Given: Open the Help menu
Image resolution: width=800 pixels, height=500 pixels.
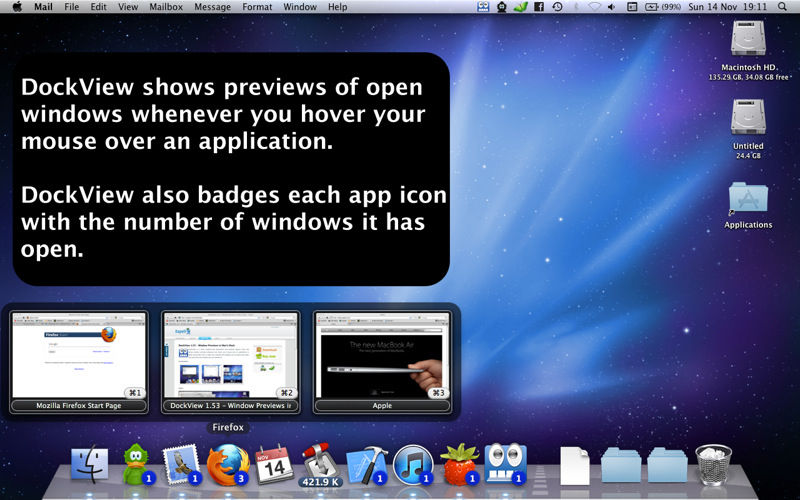Looking at the screenshot, I should click(x=337, y=7).
